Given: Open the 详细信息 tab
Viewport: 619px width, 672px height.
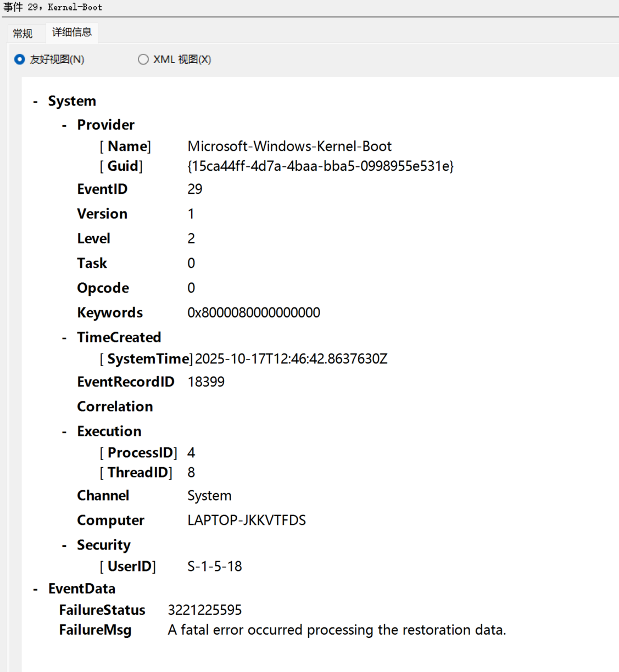Looking at the screenshot, I should [71, 32].
